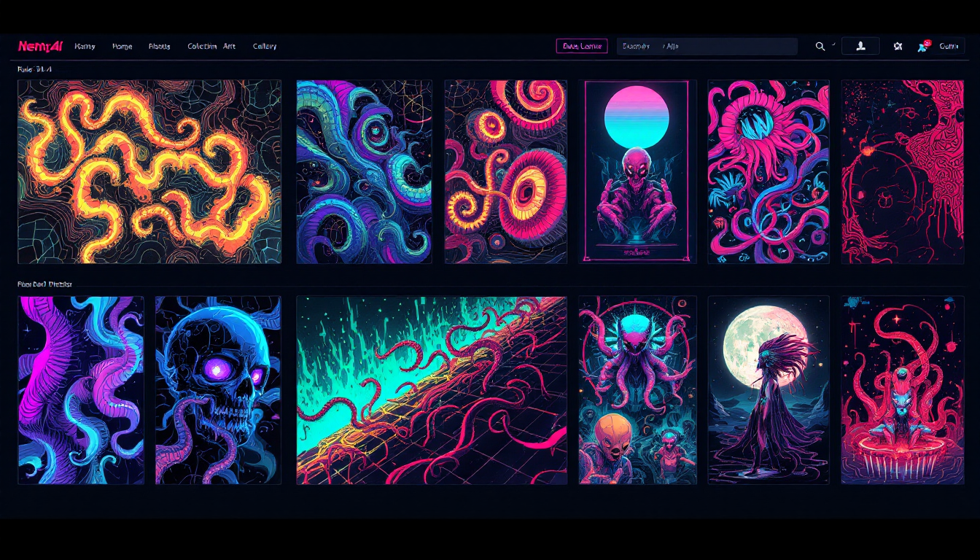Click the About navigation link

click(159, 46)
